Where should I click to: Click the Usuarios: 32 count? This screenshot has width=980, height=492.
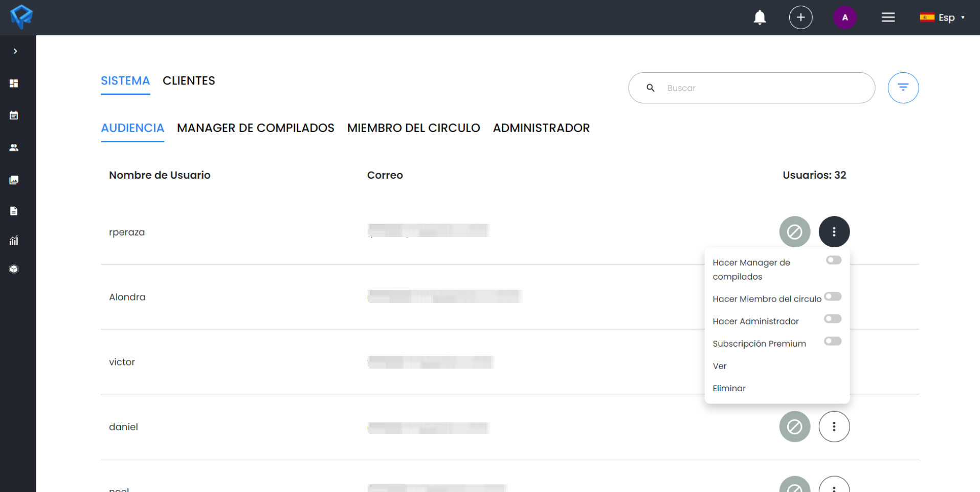[x=814, y=175]
